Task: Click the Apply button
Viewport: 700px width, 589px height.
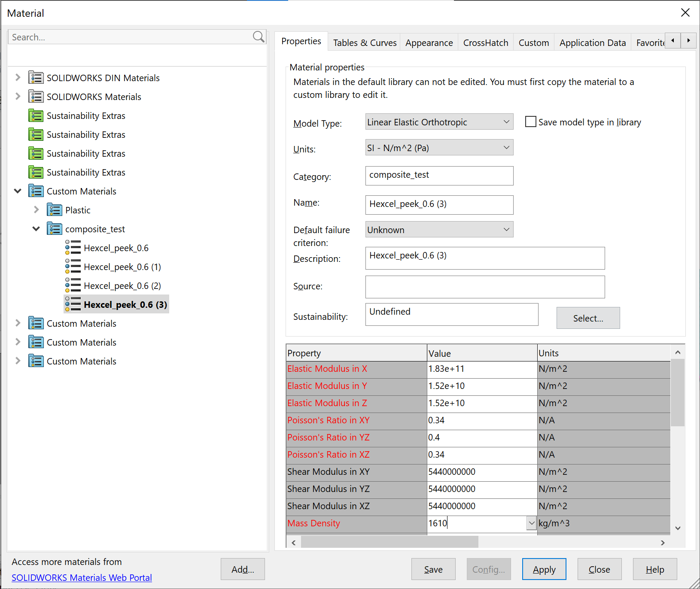Action: [x=544, y=569]
